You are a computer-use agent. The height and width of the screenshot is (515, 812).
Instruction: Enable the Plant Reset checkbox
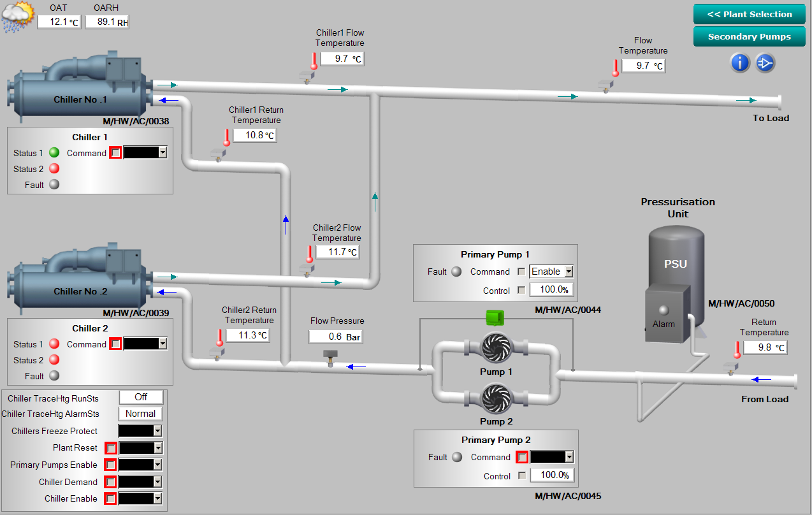click(x=111, y=448)
